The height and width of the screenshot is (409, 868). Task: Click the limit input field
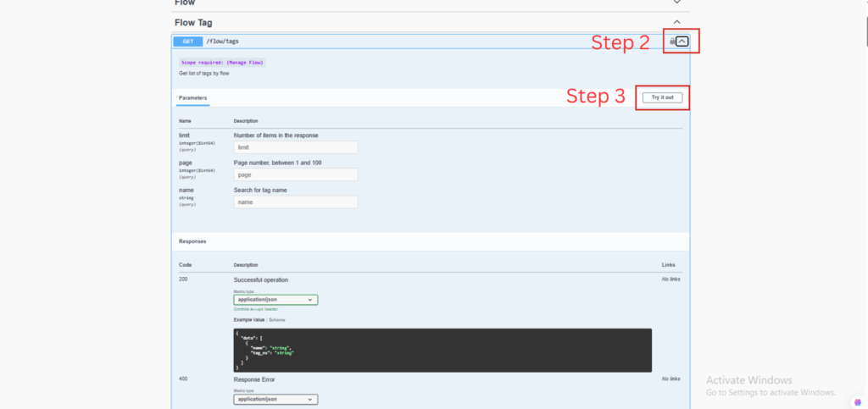[x=295, y=147]
